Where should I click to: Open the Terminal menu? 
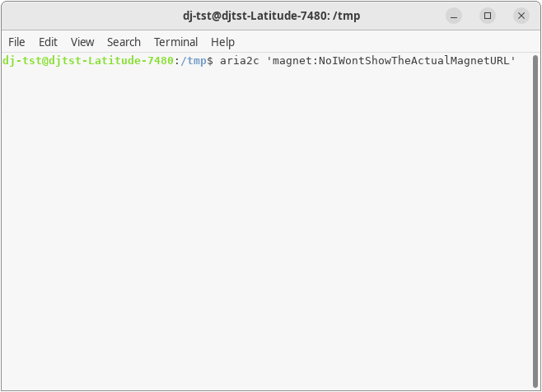[x=176, y=42]
